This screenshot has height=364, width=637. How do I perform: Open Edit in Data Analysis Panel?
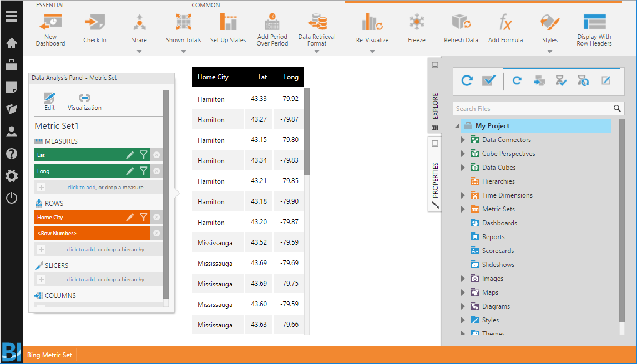coord(49,102)
